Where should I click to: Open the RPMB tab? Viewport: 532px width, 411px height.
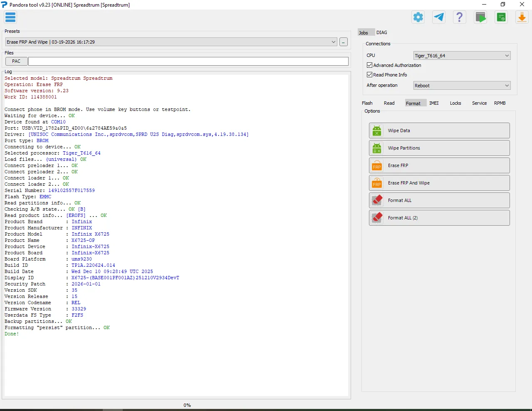[500, 103]
